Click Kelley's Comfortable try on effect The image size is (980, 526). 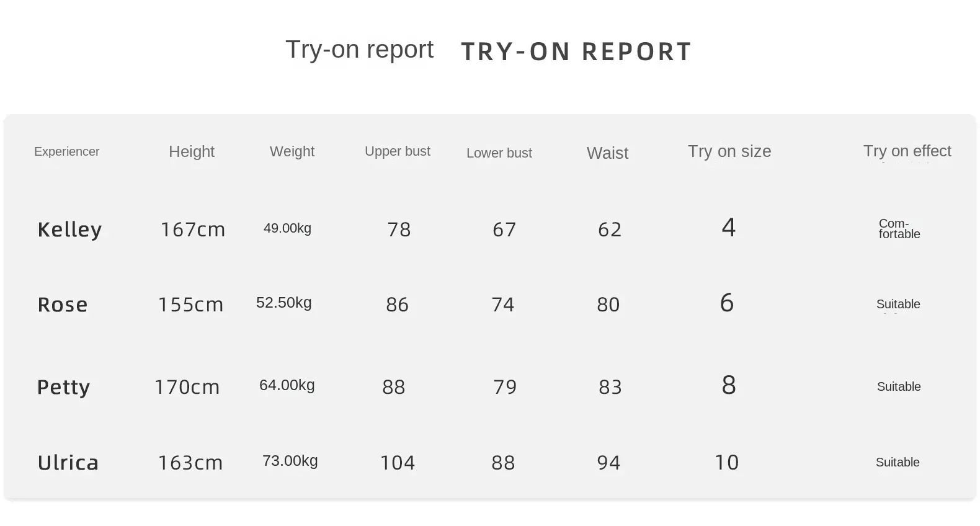(899, 229)
